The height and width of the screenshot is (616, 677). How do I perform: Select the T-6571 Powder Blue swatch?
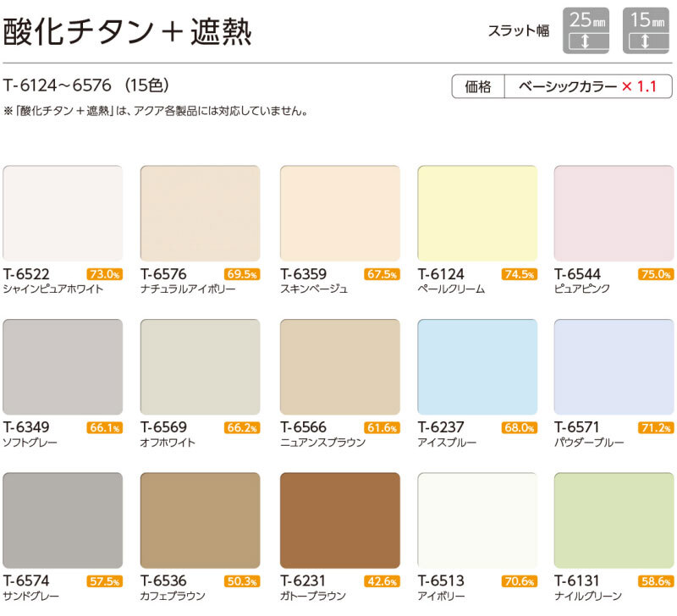click(x=614, y=366)
